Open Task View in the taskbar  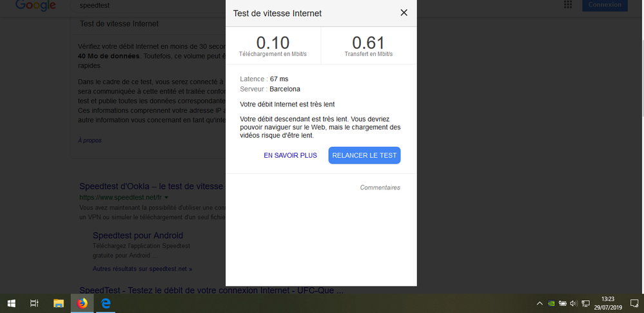pos(35,303)
